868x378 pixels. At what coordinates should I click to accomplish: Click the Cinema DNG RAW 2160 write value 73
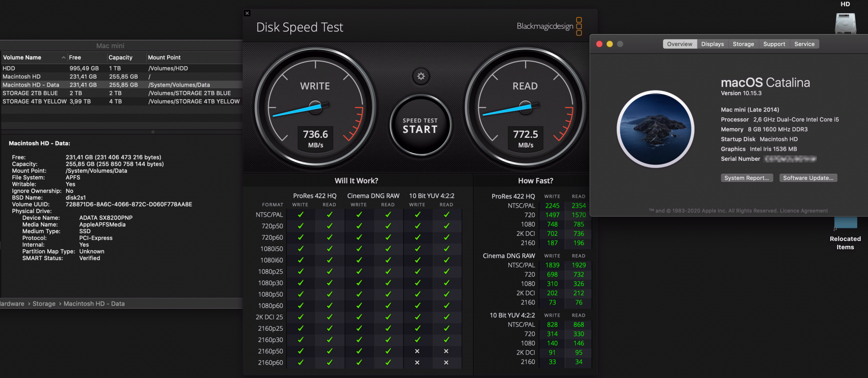tap(552, 303)
